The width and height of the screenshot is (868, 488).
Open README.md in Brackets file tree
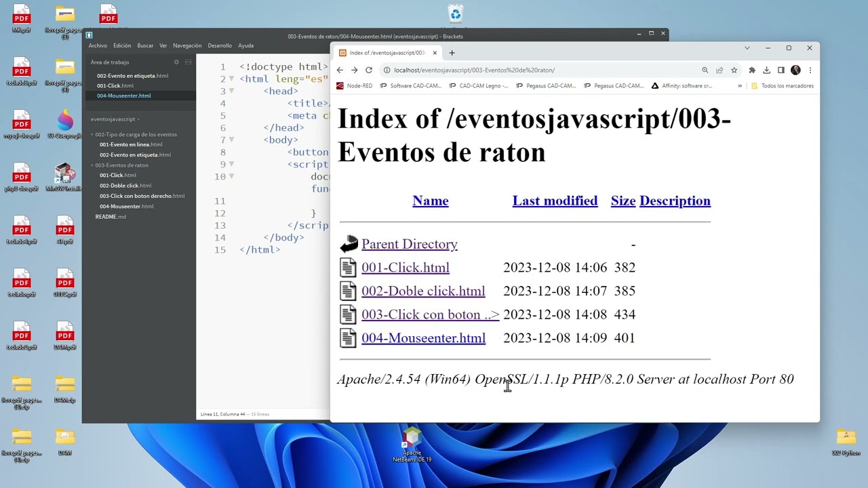coord(111,217)
